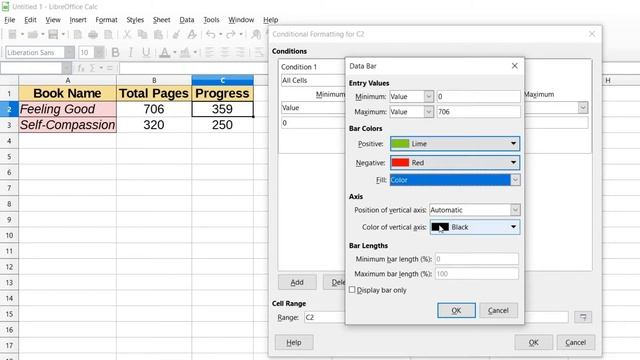Click the Formula equals icon
This screenshot has width=640, height=360.
pyautogui.click(x=109, y=68)
